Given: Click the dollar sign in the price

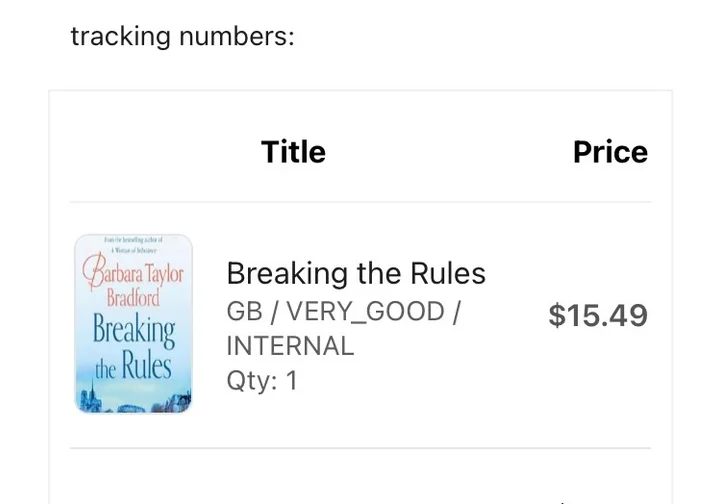Looking at the screenshot, I should click(x=557, y=315).
